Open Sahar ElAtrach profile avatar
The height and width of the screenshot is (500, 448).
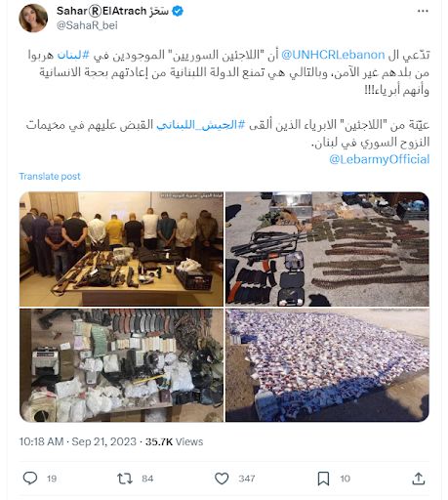point(33,18)
